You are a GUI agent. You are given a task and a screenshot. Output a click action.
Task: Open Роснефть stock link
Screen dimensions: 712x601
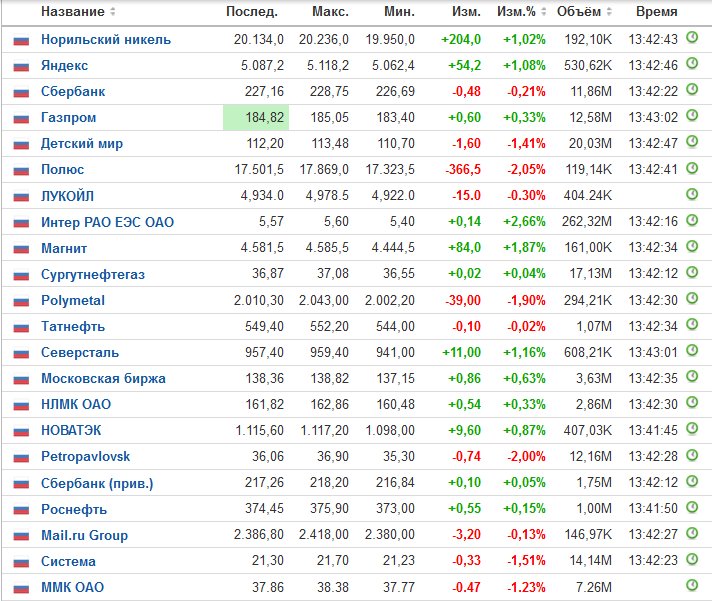tap(74, 509)
